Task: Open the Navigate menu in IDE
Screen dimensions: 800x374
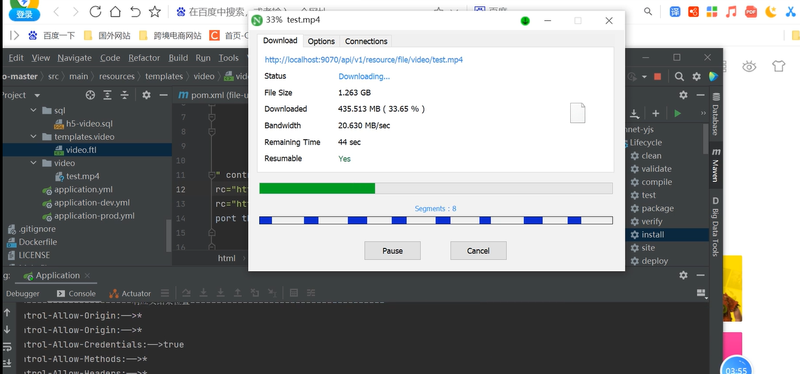Action: pos(74,58)
